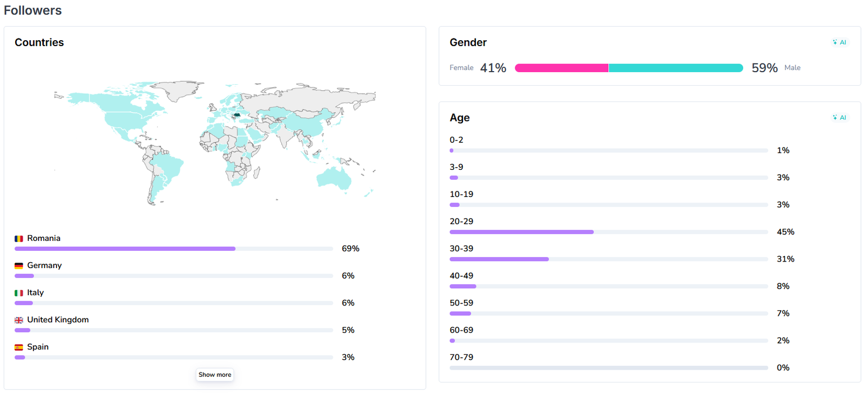Image resolution: width=868 pixels, height=394 pixels.
Task: Expand the countries list with Show more
Action: (215, 374)
